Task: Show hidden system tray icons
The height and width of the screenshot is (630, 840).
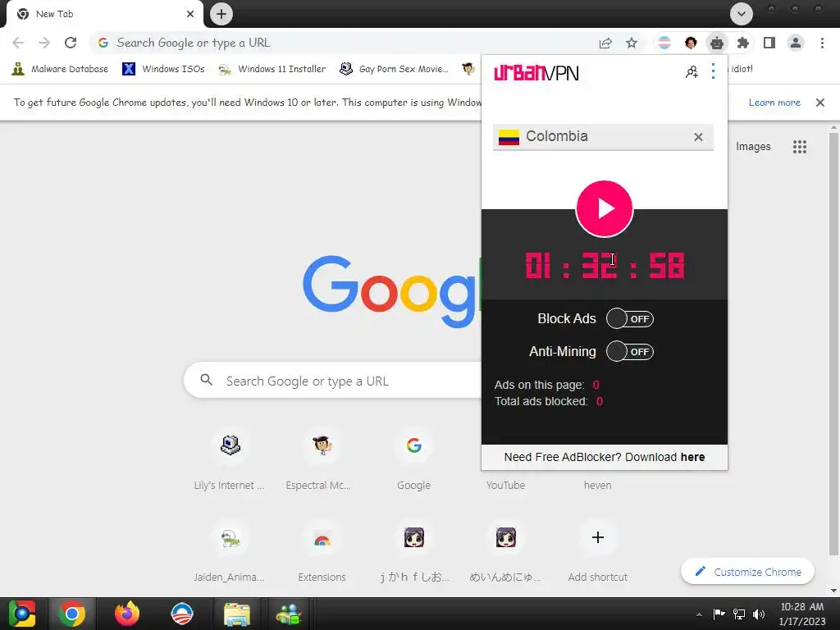Action: coord(699,614)
